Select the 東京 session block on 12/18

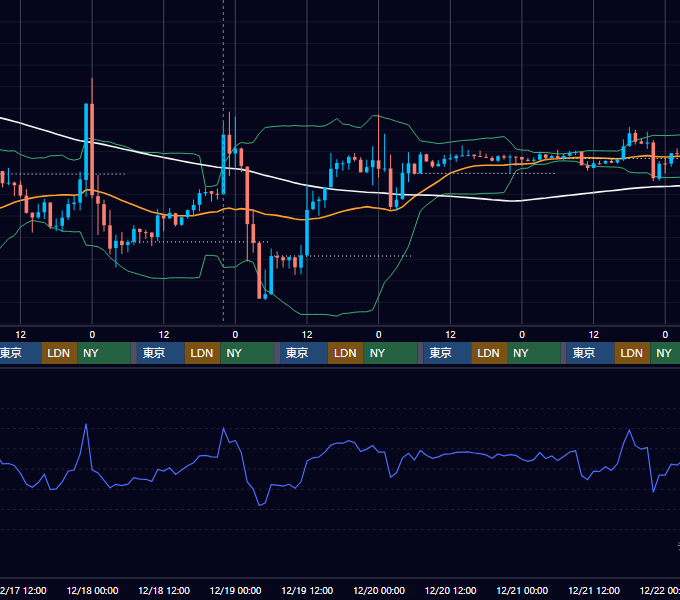point(160,353)
